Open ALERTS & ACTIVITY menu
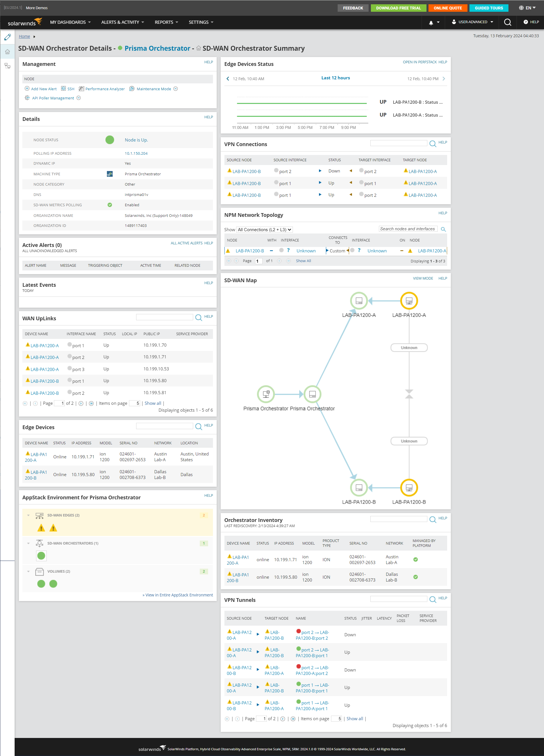Image resolution: width=544 pixels, height=756 pixels. pyautogui.click(x=123, y=22)
